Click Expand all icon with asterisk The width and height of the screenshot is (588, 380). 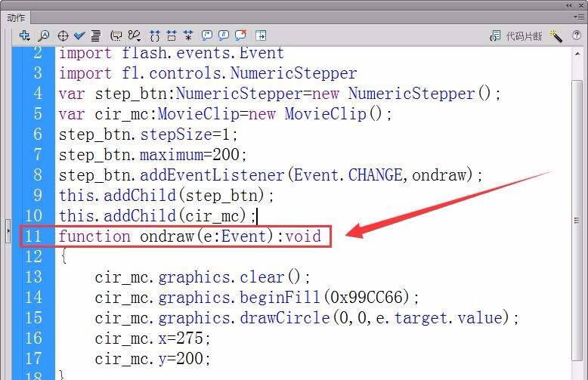[x=188, y=36]
